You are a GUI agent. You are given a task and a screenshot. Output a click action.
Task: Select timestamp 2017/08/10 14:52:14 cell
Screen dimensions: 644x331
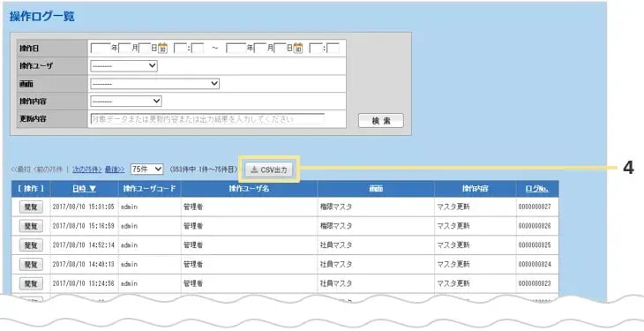tap(84, 245)
